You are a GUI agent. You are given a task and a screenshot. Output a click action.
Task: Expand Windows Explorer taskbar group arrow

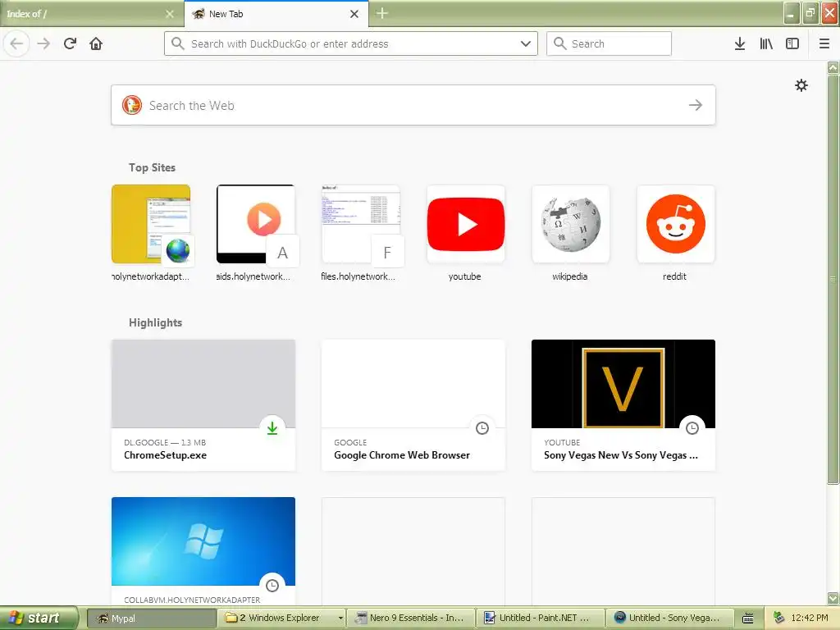[340, 618]
